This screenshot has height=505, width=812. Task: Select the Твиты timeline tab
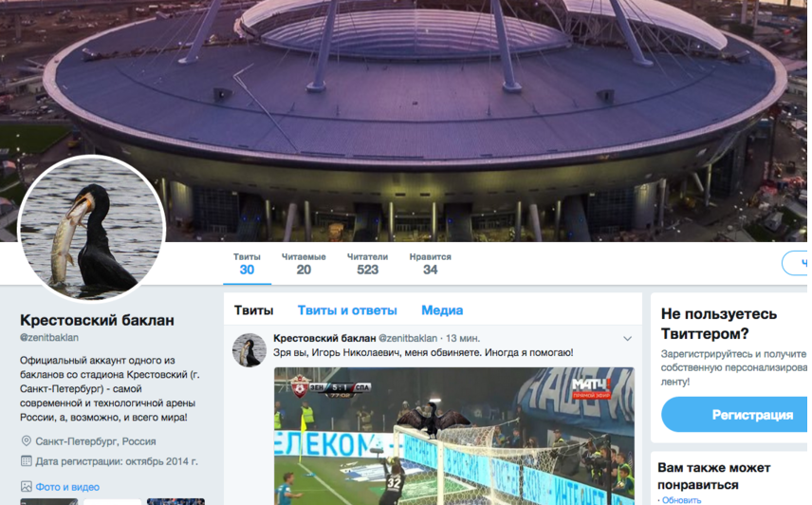click(254, 310)
